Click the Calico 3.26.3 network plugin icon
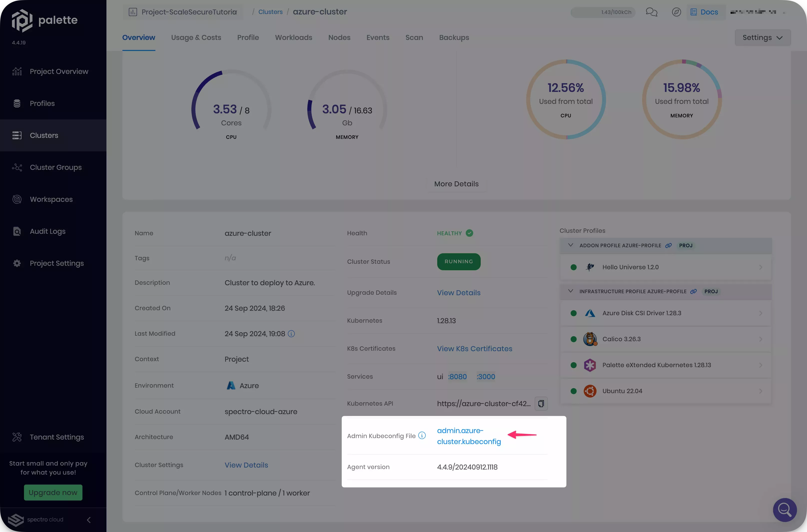 590,339
